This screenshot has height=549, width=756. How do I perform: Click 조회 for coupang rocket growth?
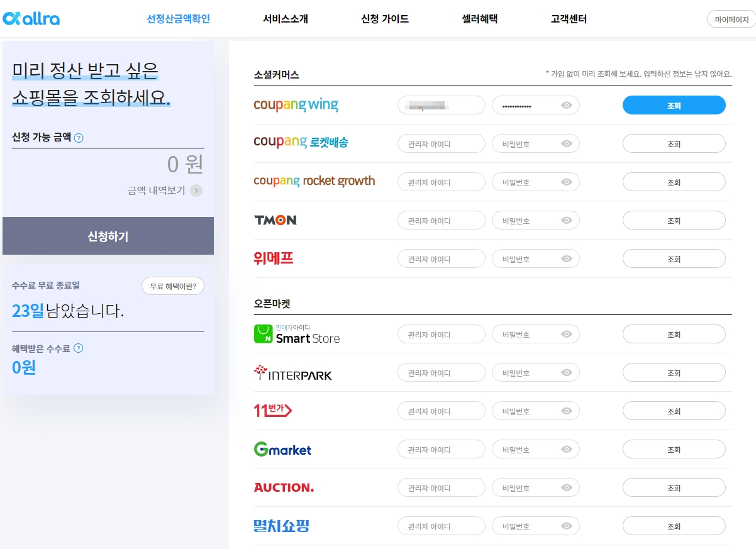tap(674, 182)
